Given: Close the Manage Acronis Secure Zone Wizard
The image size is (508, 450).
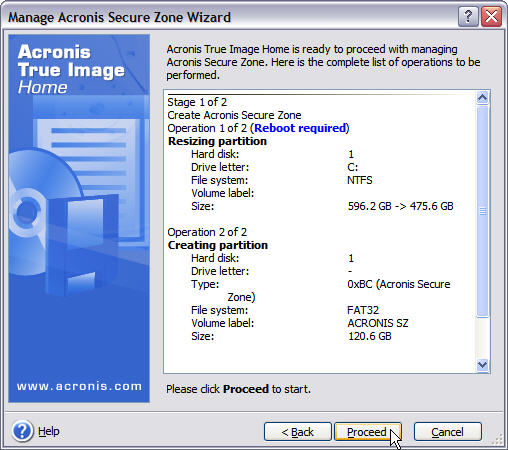Looking at the screenshot, I should coord(492,17).
